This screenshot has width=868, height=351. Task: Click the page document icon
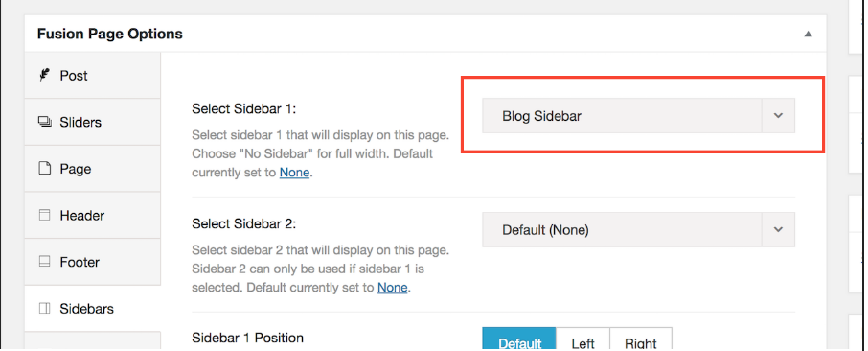click(x=44, y=169)
